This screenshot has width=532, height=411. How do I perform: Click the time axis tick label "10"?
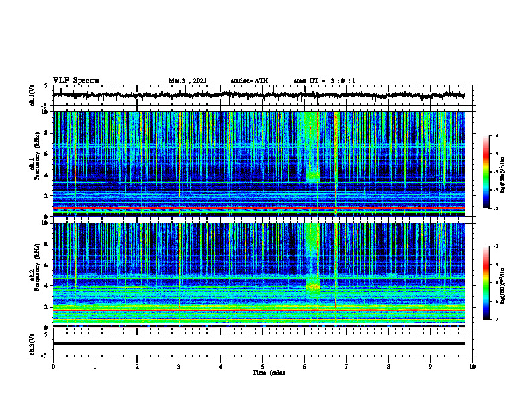tap(472, 367)
